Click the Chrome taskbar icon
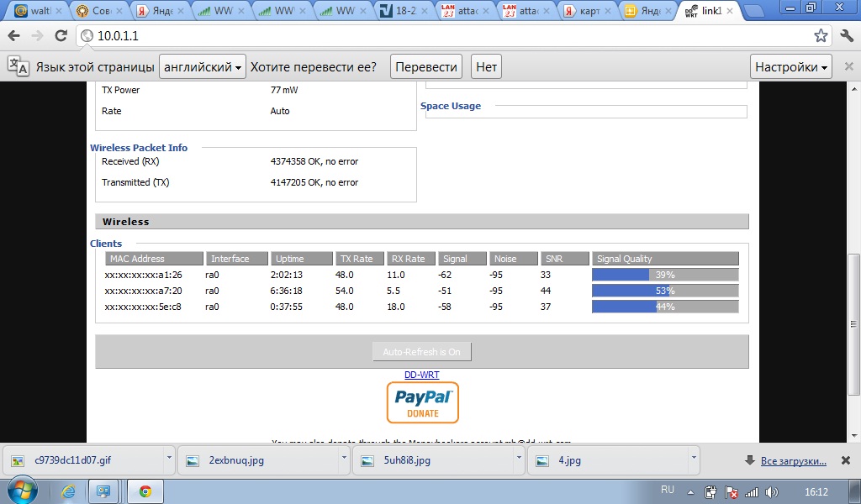The image size is (861, 504). tap(145, 491)
